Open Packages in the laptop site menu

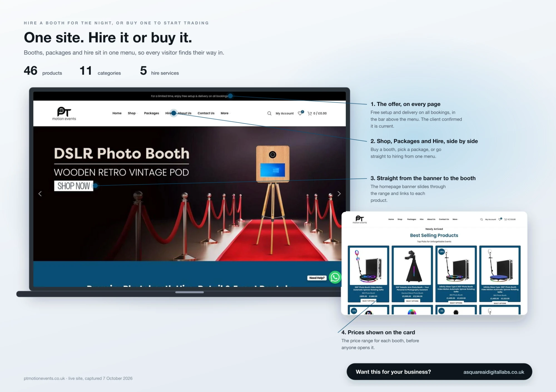[152, 113]
